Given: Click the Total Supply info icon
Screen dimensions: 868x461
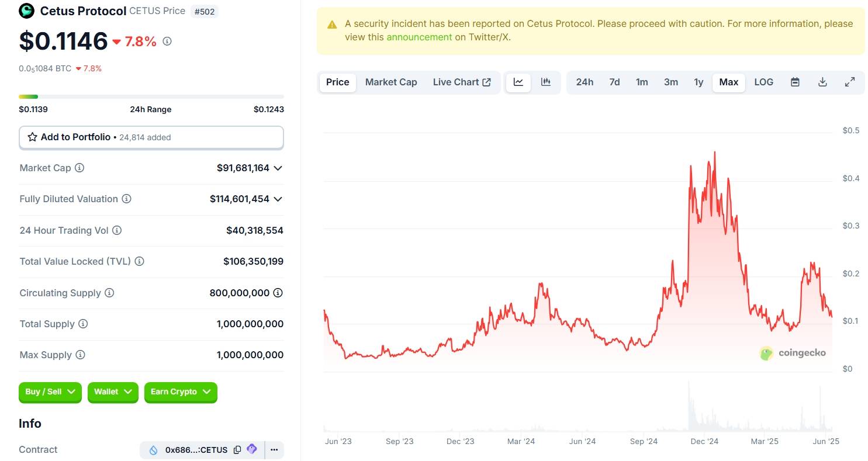Looking at the screenshot, I should (83, 324).
